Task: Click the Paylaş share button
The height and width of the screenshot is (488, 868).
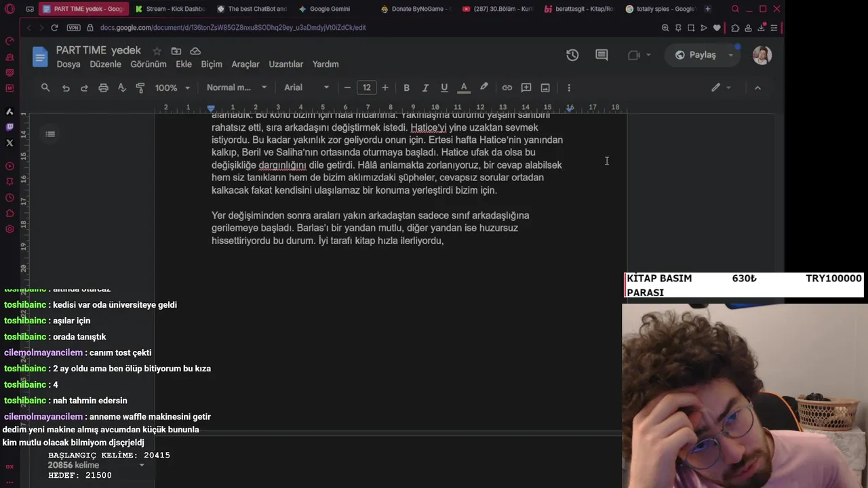Action: click(696, 55)
